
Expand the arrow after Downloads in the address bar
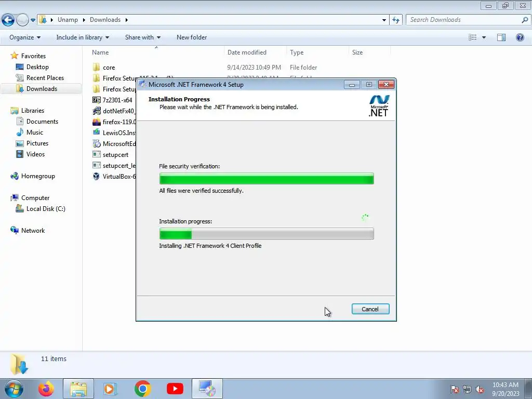(x=127, y=20)
